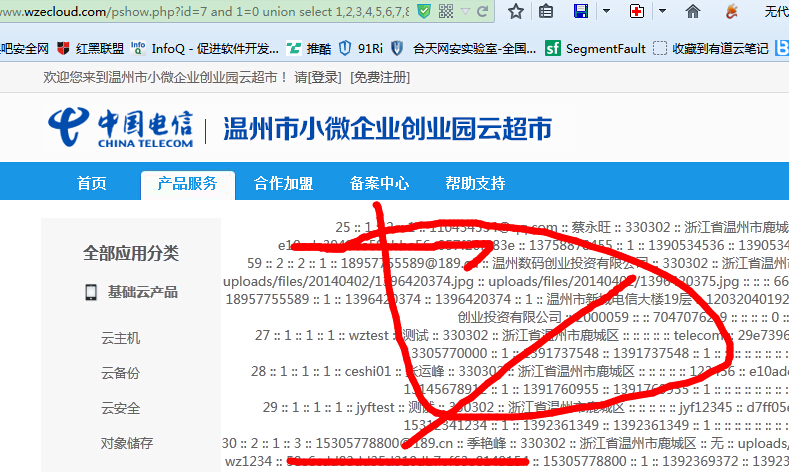Focus the URL field containing wzecloud.com

point(204,11)
